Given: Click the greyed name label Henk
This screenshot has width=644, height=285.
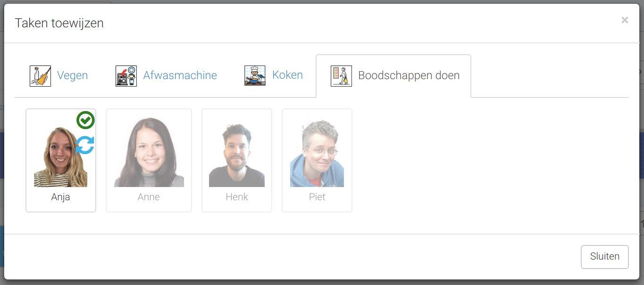Looking at the screenshot, I should (x=237, y=197).
